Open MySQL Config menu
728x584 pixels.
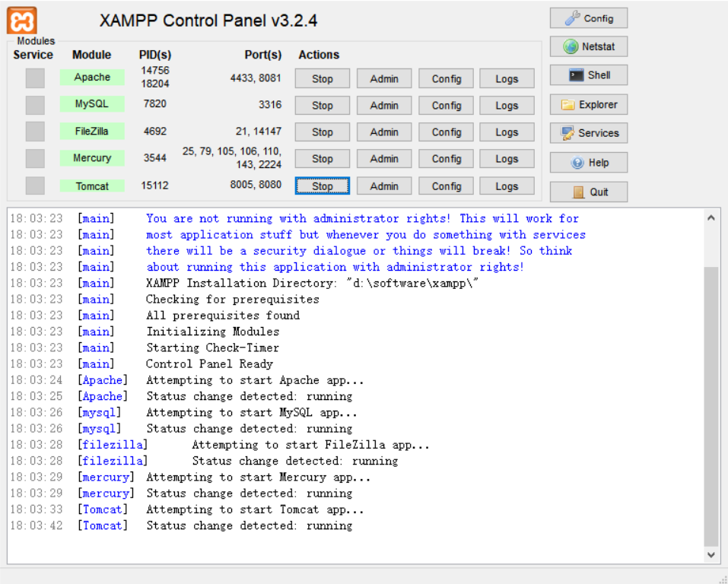[x=447, y=106]
